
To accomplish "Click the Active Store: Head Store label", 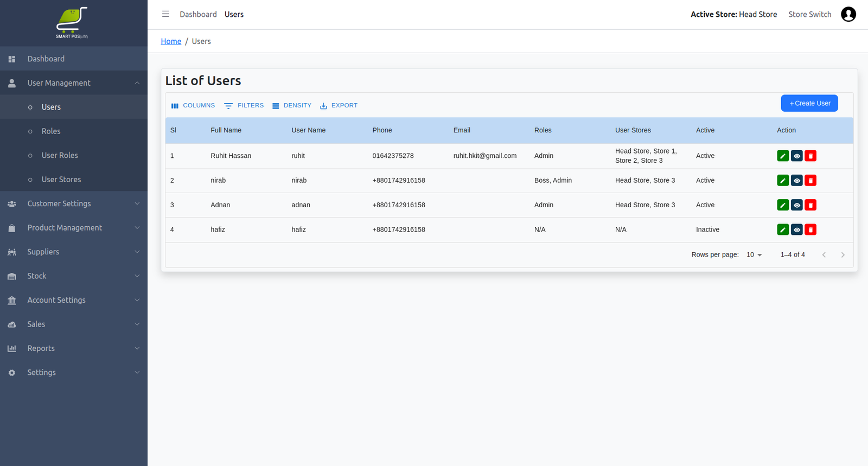I will coord(733,14).
